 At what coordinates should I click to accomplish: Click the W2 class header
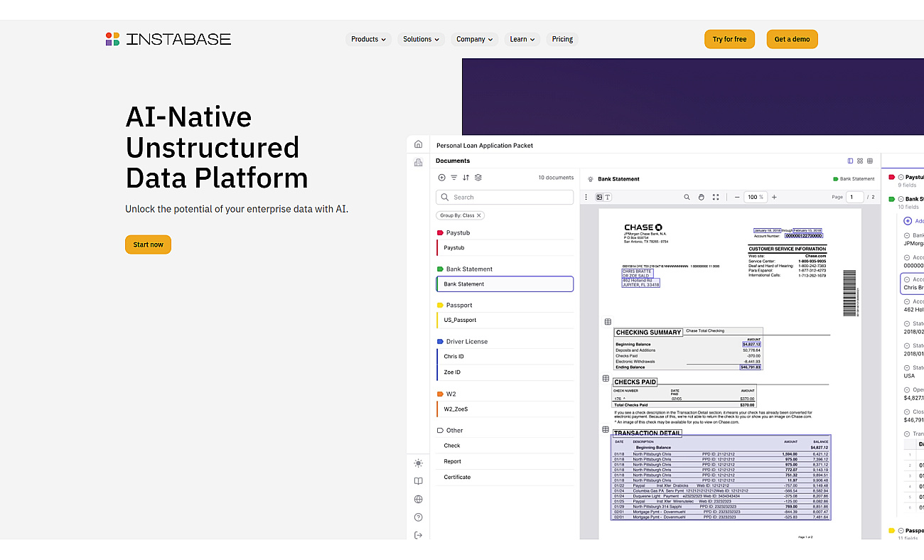coord(446,394)
